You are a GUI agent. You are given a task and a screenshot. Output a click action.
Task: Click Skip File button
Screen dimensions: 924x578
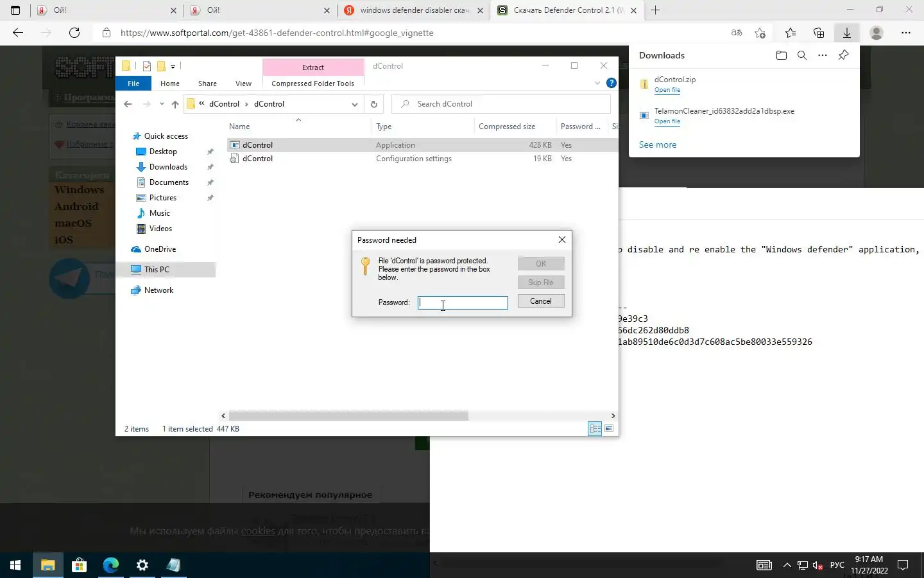[541, 283]
